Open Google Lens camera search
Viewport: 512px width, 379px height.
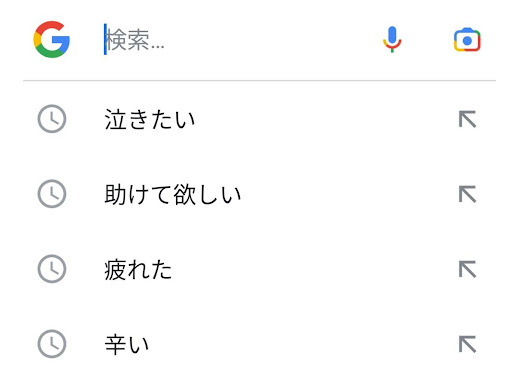coord(467,40)
